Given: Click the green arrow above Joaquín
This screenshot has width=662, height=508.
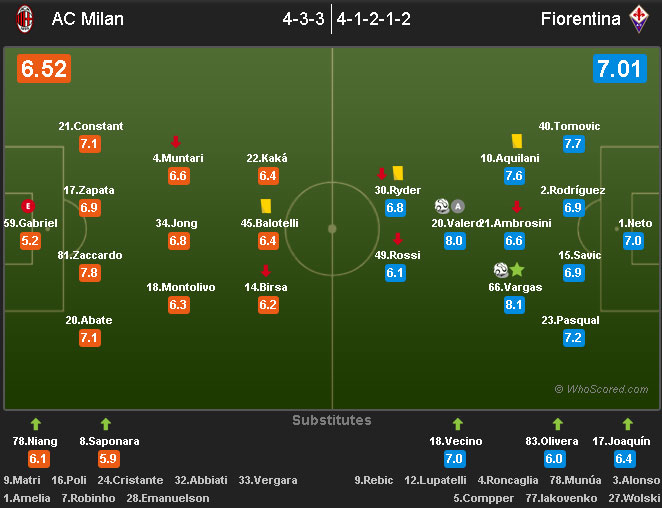Looking at the screenshot, I should [x=628, y=423].
